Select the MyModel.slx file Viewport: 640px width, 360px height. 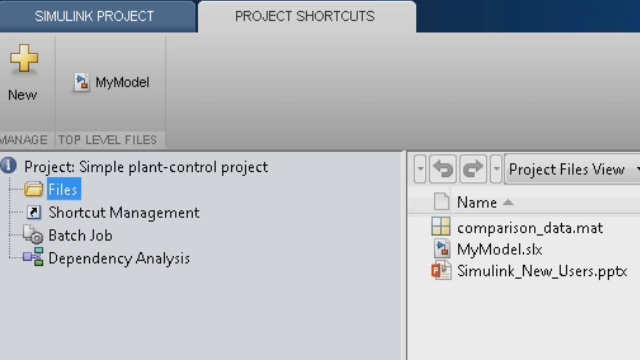(499, 249)
